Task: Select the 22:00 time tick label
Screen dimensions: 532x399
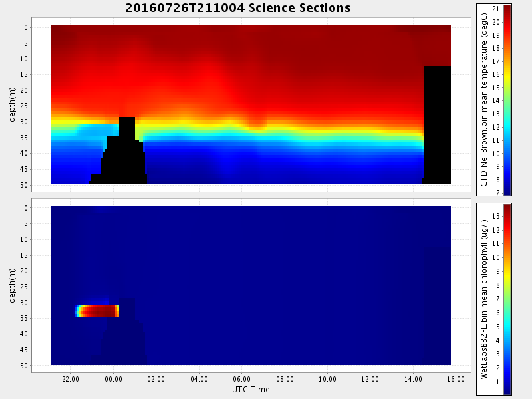Action: [x=70, y=379]
